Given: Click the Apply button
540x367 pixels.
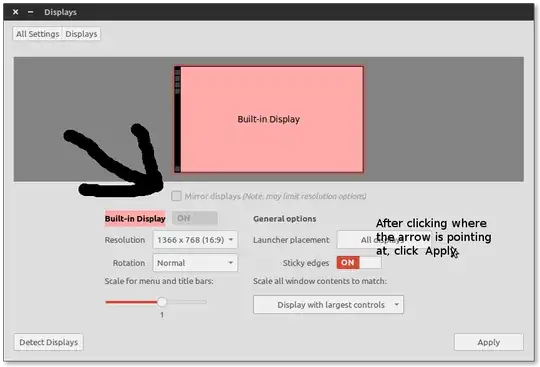Looking at the screenshot, I should (x=489, y=342).
